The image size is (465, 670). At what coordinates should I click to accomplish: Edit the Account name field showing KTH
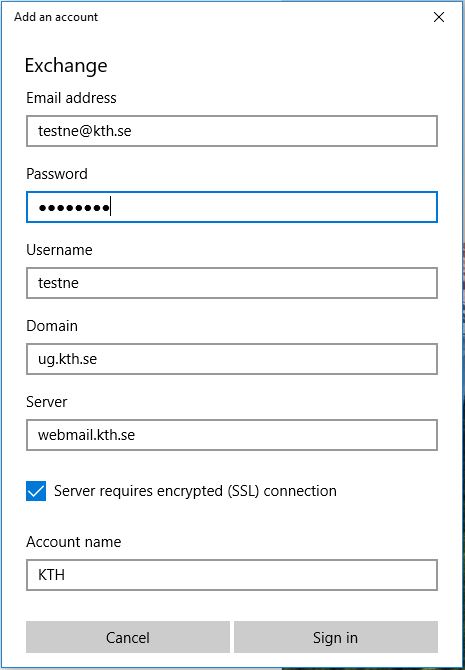tap(232, 575)
